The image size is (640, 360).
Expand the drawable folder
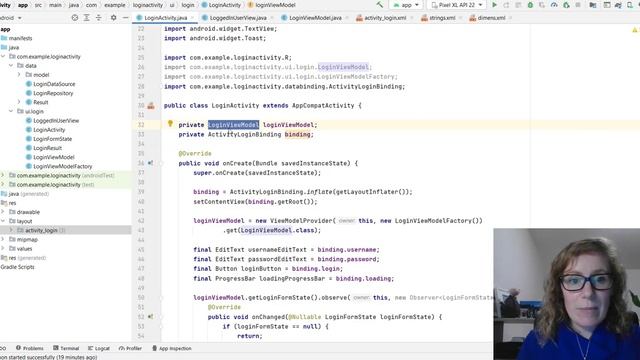(3, 212)
